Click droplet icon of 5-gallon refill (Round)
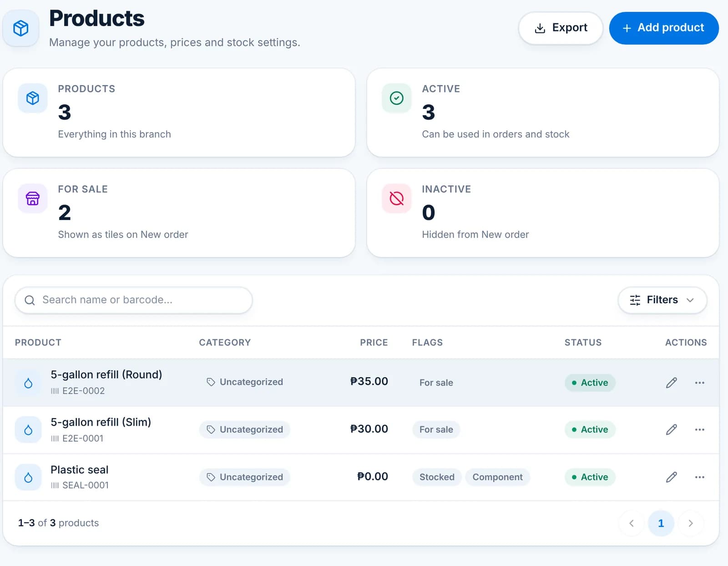 tap(28, 382)
